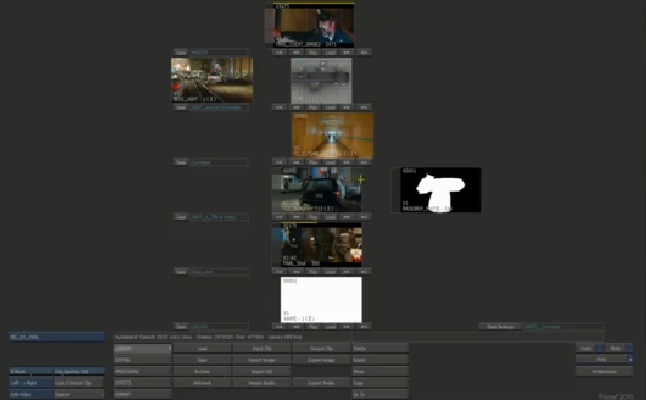Select the FINAL_Shot crowd clip thumbnail

click(x=321, y=245)
